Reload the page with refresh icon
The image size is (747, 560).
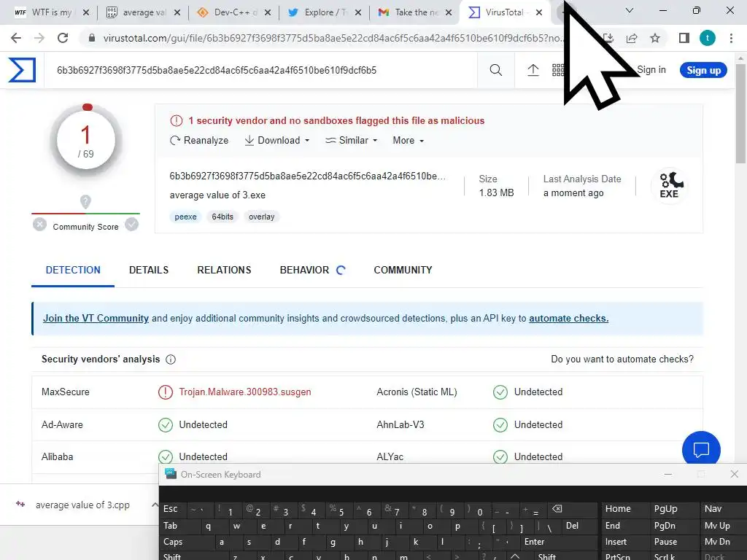63,38
